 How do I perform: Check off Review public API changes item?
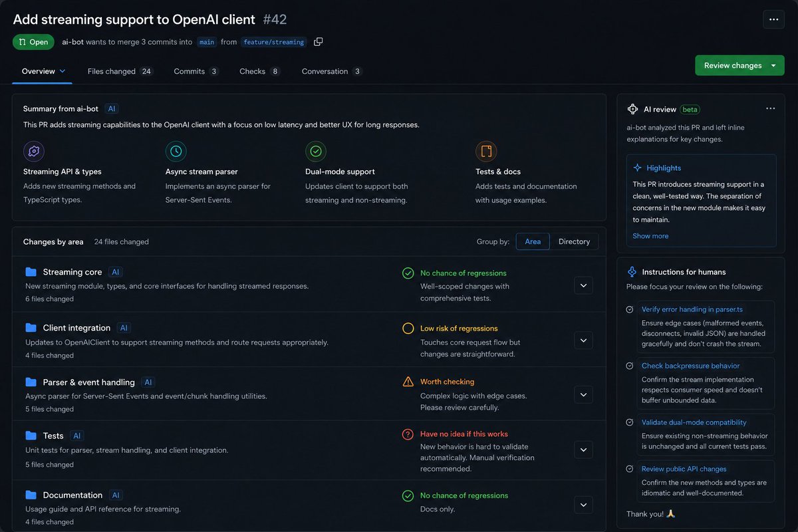pyautogui.click(x=630, y=469)
